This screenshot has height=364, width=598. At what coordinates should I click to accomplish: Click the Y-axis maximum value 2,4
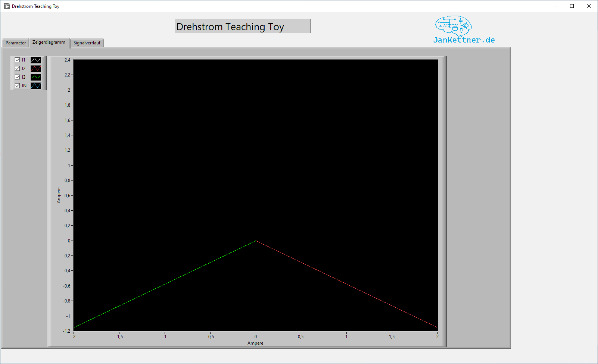[x=67, y=60]
